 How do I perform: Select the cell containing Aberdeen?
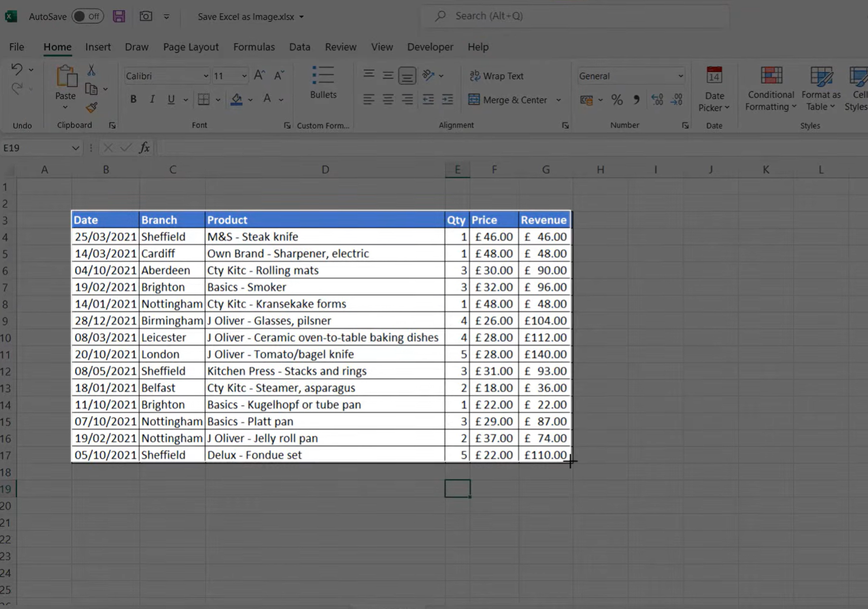click(172, 270)
